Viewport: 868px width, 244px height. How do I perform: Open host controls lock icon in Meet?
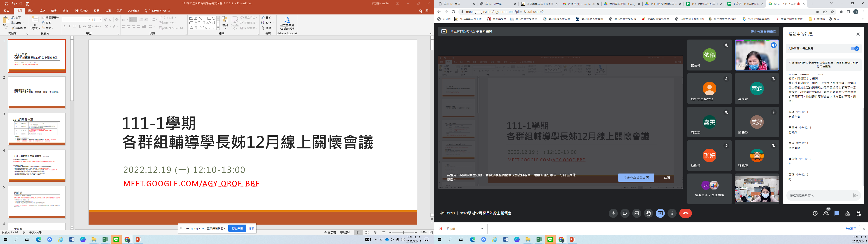tap(858, 213)
